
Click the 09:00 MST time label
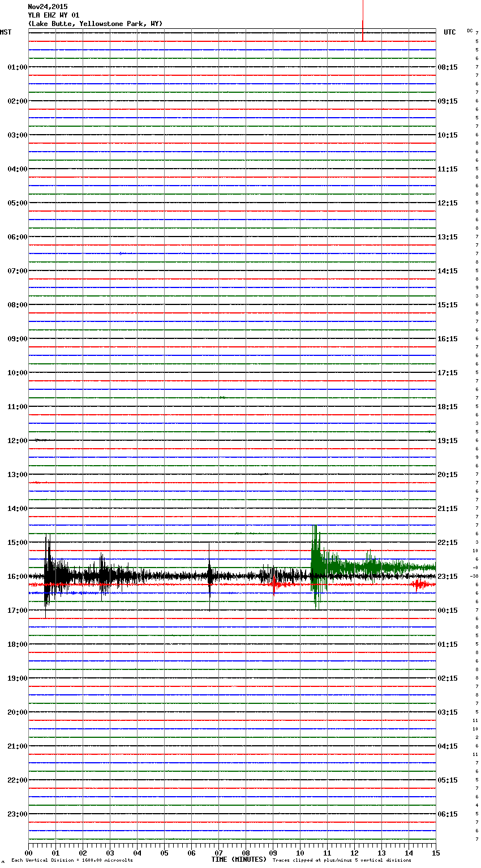17,339
